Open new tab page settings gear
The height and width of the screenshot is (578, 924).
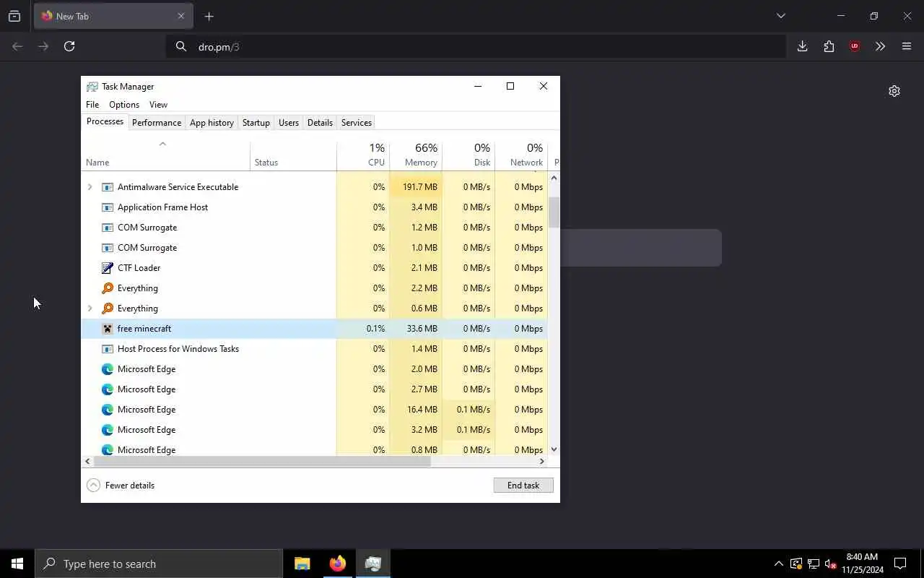(894, 91)
